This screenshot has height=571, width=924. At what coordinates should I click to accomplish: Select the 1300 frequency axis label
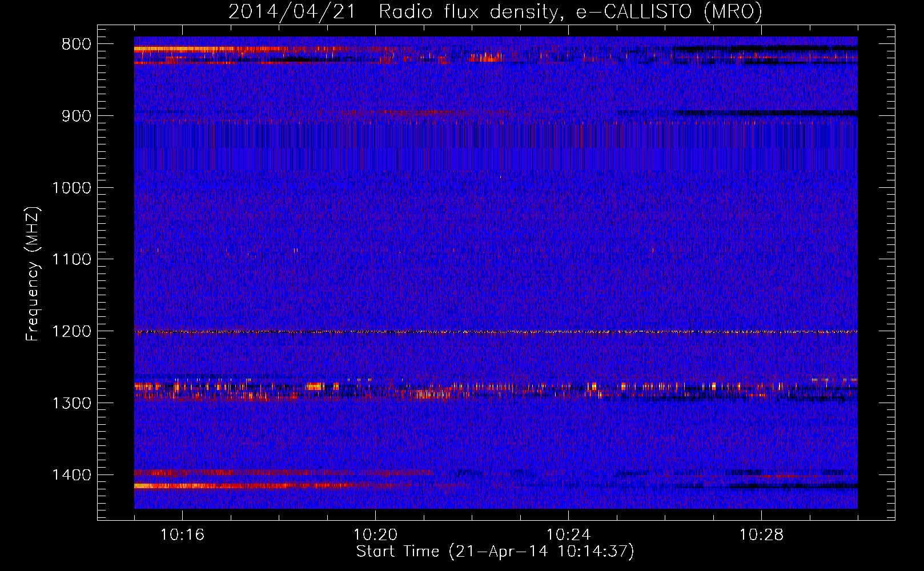tap(72, 403)
